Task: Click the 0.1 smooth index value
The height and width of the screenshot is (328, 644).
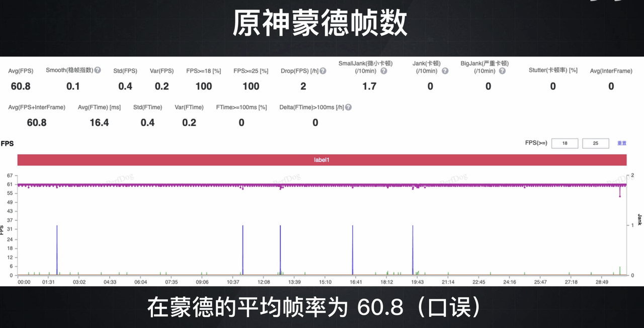Action: click(x=73, y=86)
